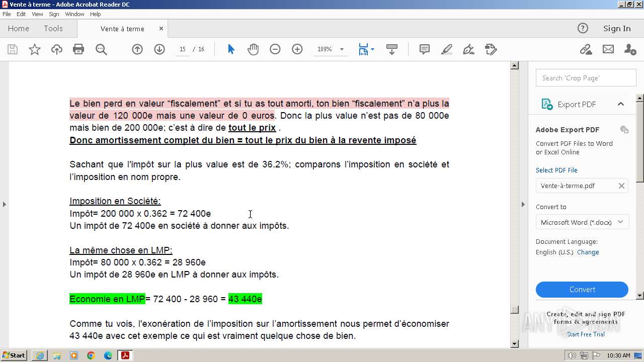Close the Vente à terme tab

pos(161,29)
